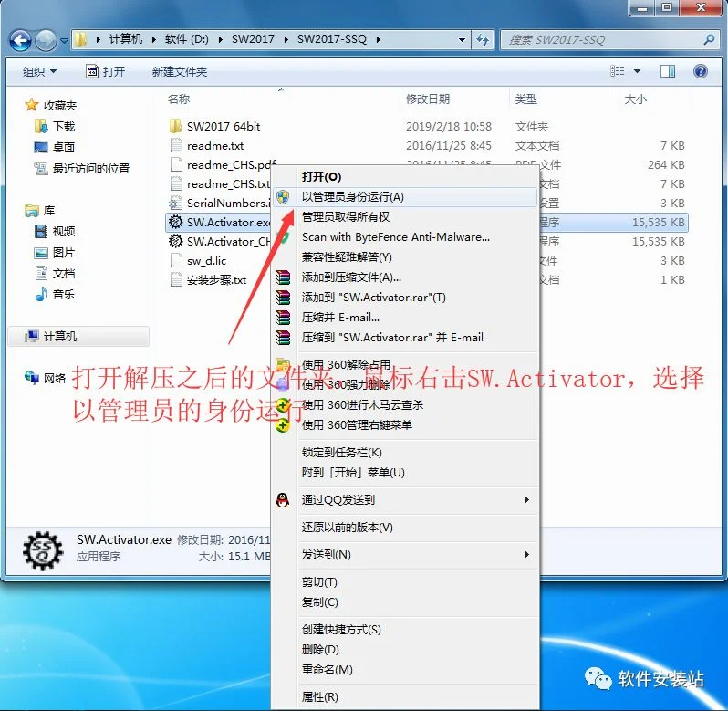Open the recent pages dropdown arrow

pos(65,41)
